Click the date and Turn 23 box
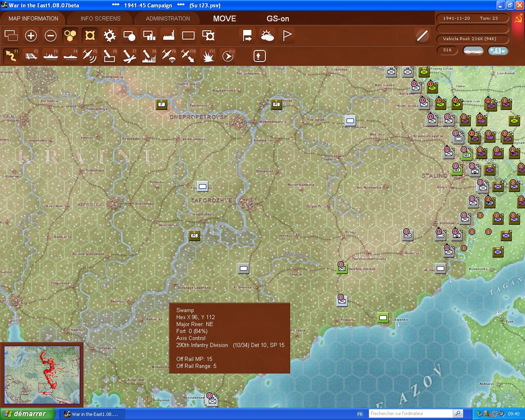Screen dimensions: 525x420 (x=472, y=18)
